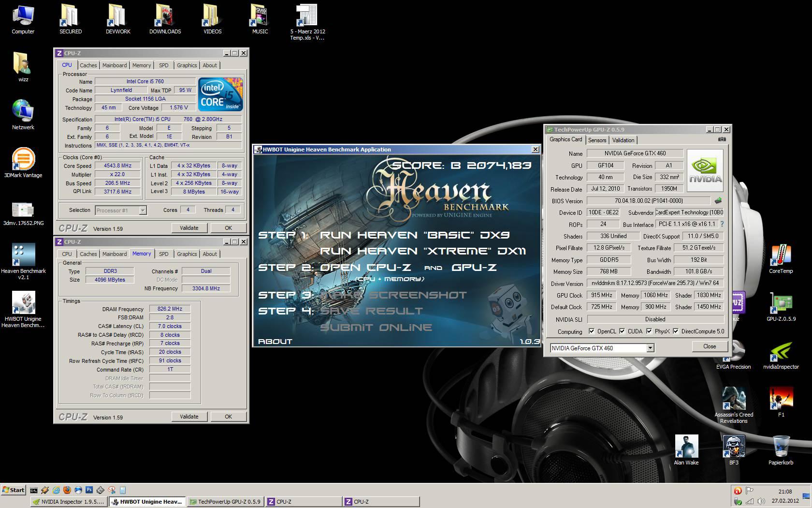This screenshot has width=812, height=508.
Task: Click OK in the top CPU-Z window
Action: tap(228, 228)
